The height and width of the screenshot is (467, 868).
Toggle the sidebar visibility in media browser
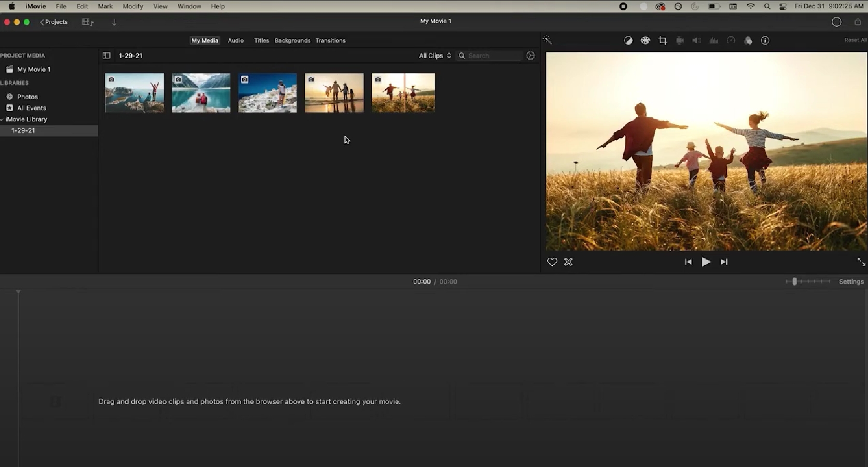106,56
